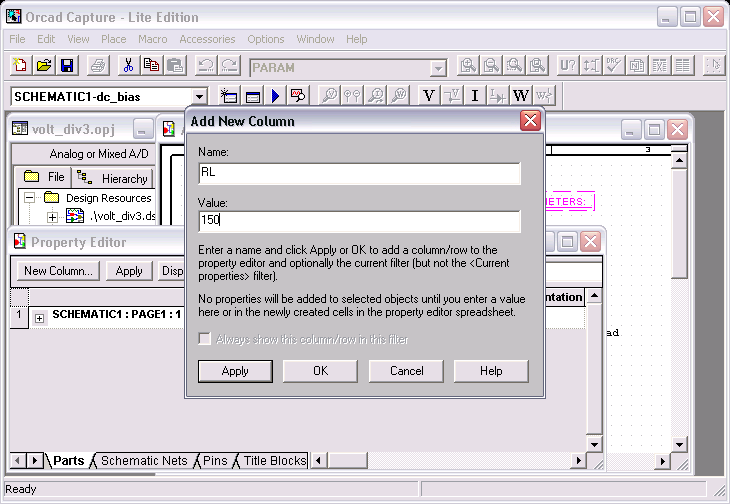Click OK in Add New Column dialog
730x504 pixels.
[x=320, y=371]
